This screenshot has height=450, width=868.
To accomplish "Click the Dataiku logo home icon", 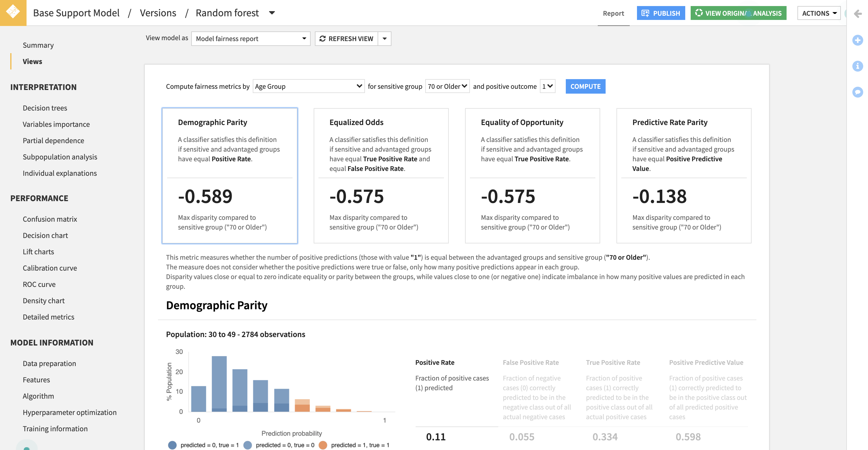I will tap(13, 12).
